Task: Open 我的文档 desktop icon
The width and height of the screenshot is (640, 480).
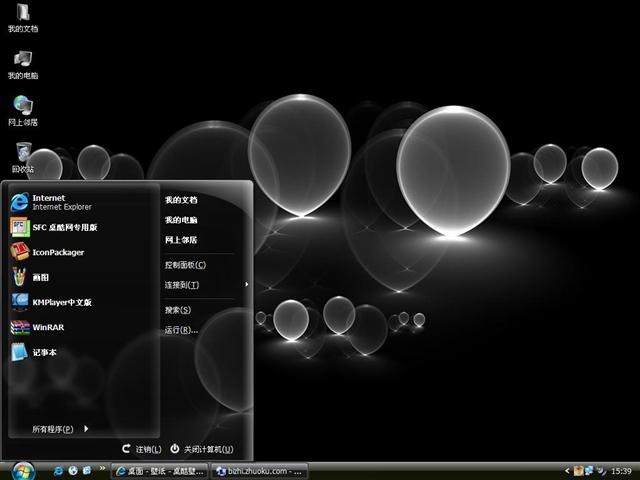Action: coord(22,16)
